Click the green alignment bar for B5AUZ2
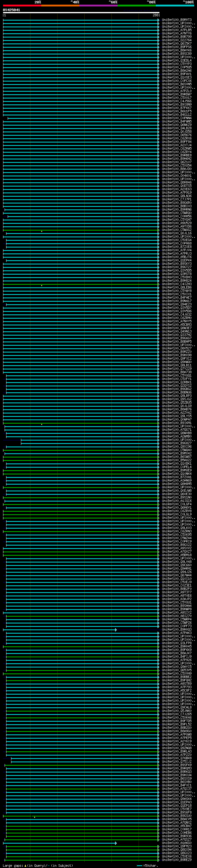 [x=81, y=460]
